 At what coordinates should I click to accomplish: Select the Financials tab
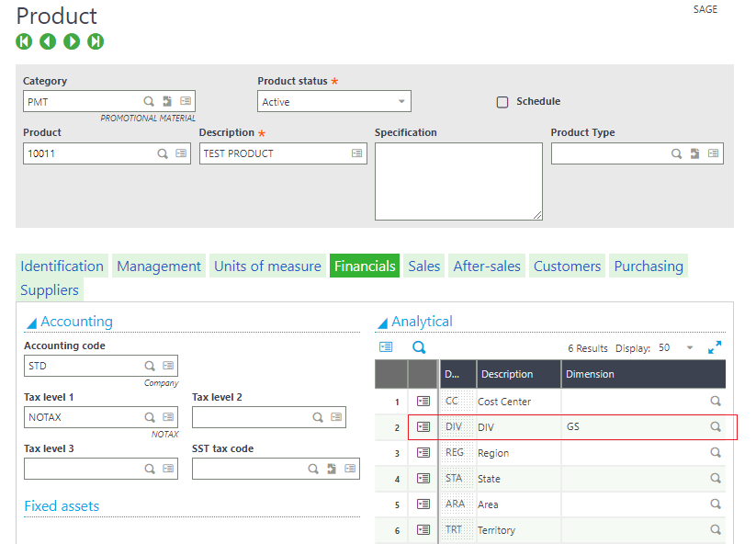tap(365, 266)
